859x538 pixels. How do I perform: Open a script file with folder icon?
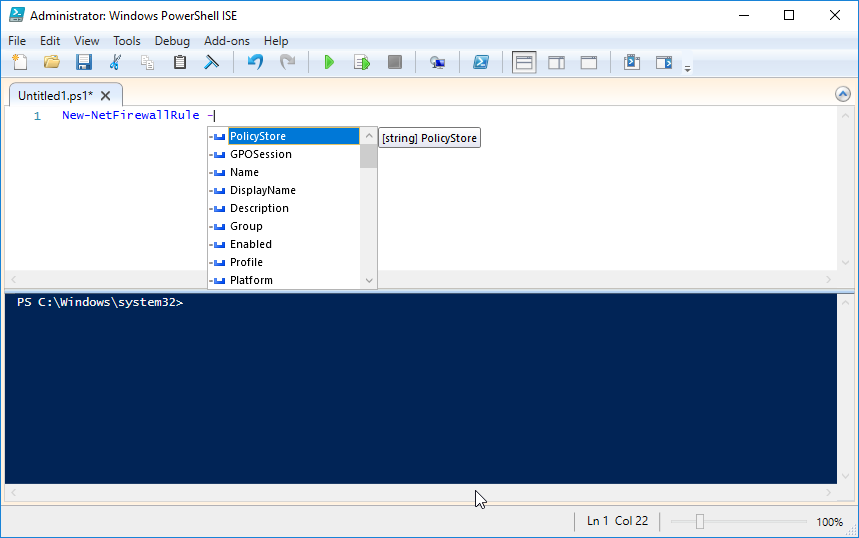pos(51,62)
